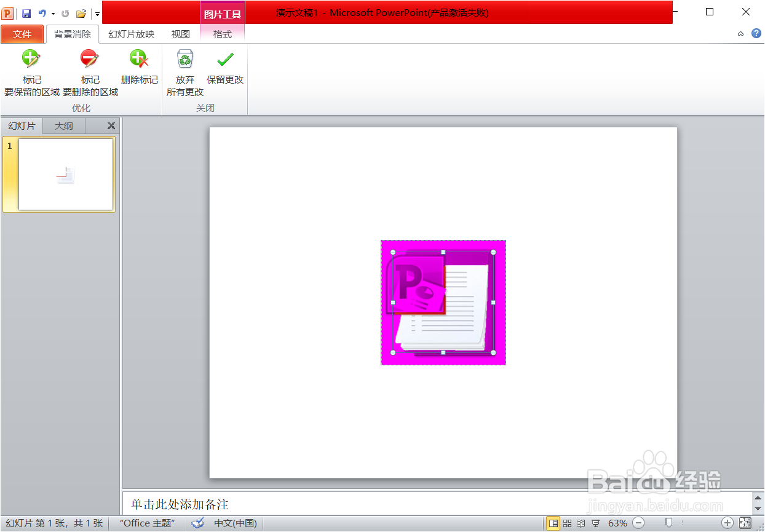Open PowerPoint Help question mark

click(756, 34)
